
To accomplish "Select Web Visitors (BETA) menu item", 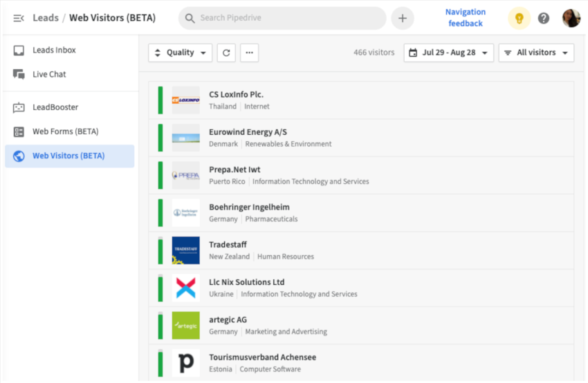I will tap(70, 156).
